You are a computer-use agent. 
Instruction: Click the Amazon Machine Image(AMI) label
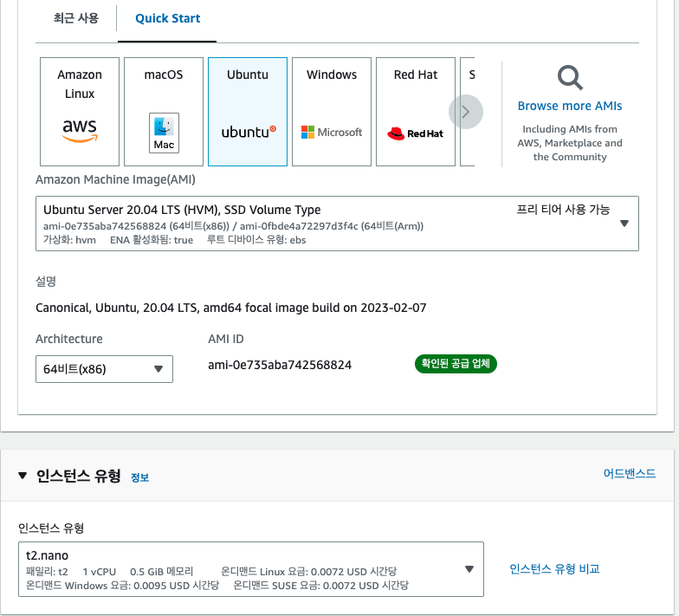115,179
